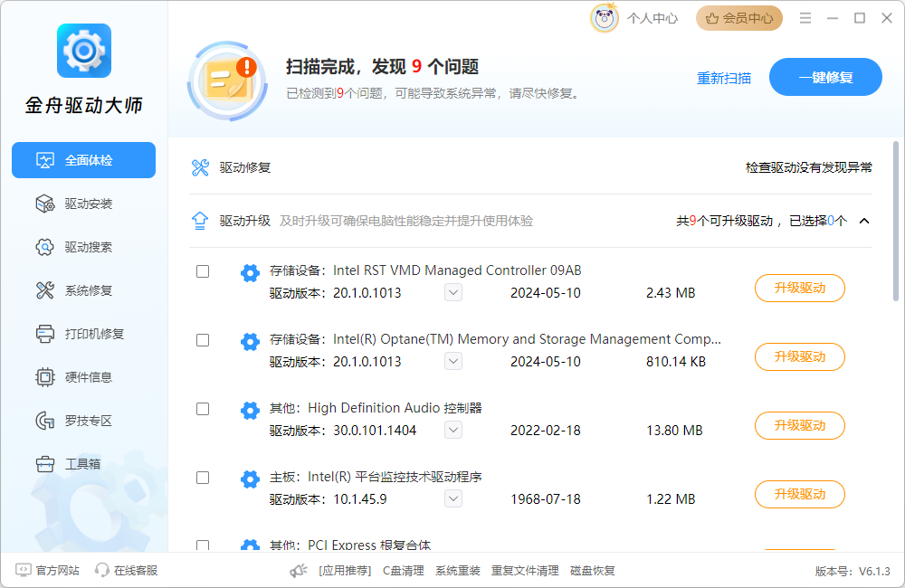Click the 驱动搜索 gear search icon
Viewport: 905px width, 588px height.
45,247
